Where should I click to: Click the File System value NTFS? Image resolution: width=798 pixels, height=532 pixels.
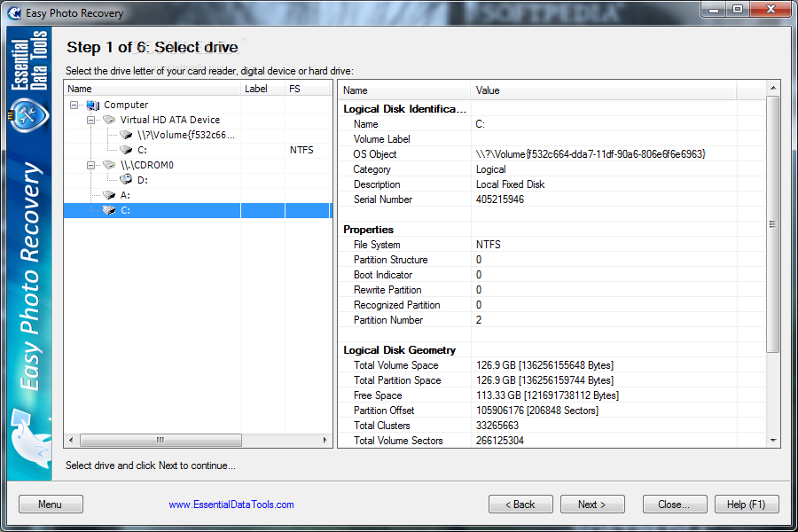488,245
